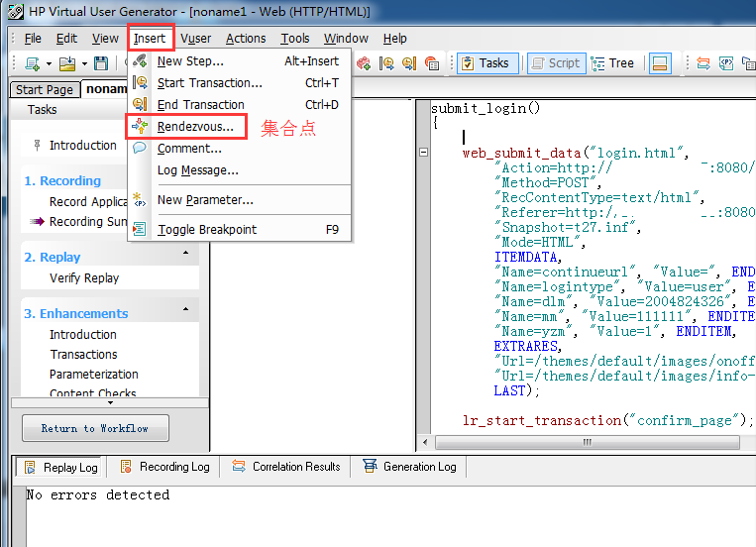The height and width of the screenshot is (547, 756).
Task: Open the Transactions task
Action: [x=84, y=354]
